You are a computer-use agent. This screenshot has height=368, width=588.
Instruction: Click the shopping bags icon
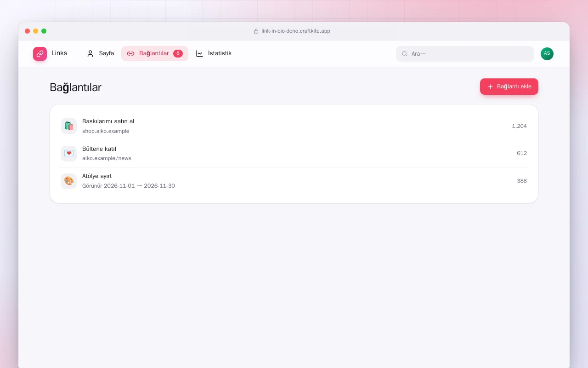tap(69, 126)
